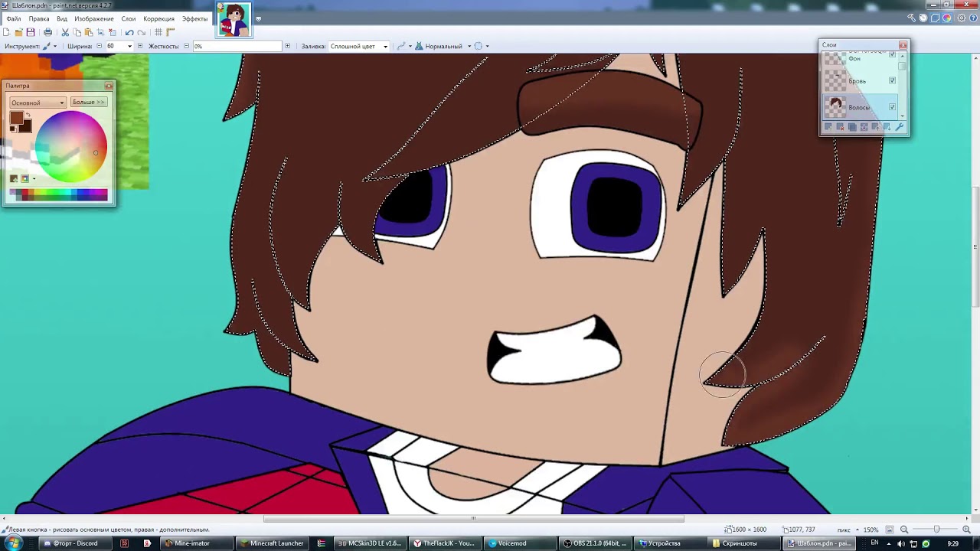Open the Заливка fill style dropdown
Screen dimensions: 980x551
coord(359,46)
